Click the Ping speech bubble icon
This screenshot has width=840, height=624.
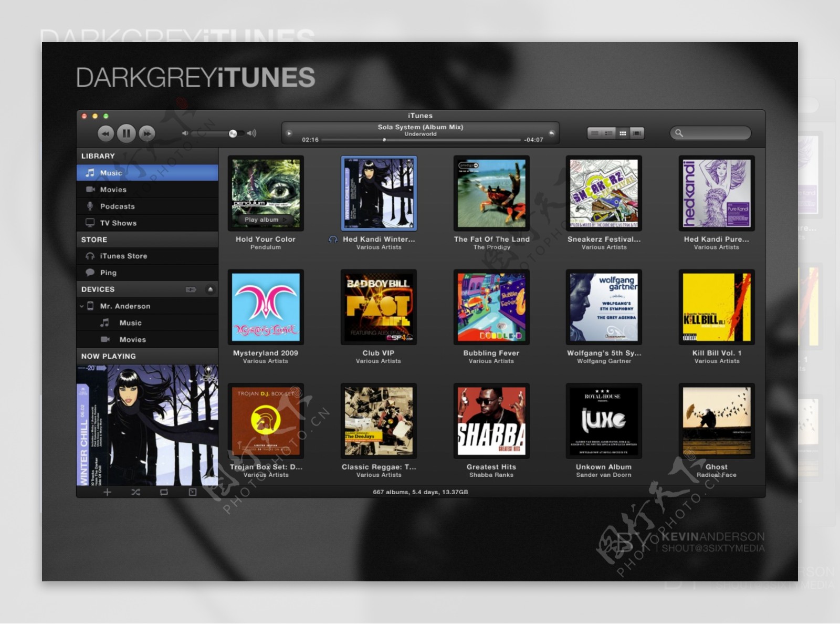point(90,273)
